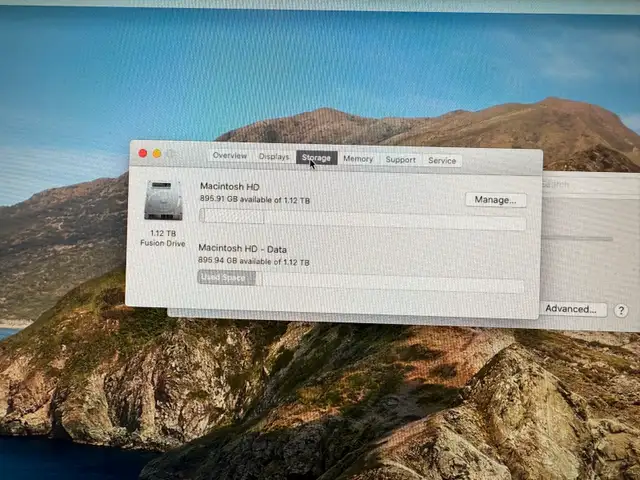Open help via the question mark button
Viewport: 640px width, 480px height.
point(621,311)
